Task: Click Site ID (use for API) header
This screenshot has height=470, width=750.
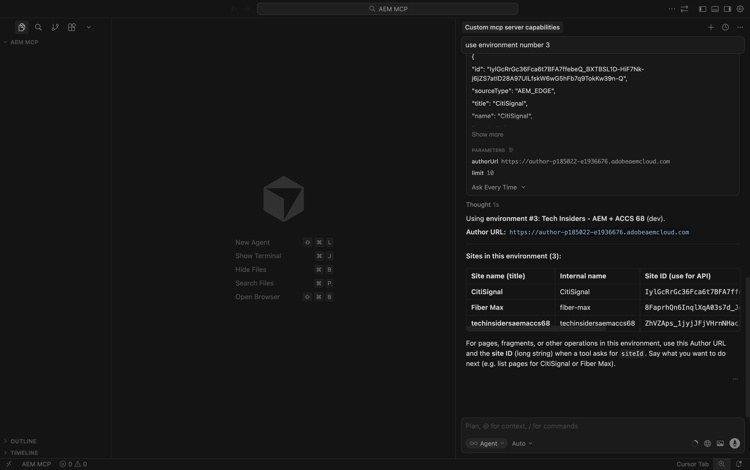Action: pos(677,276)
